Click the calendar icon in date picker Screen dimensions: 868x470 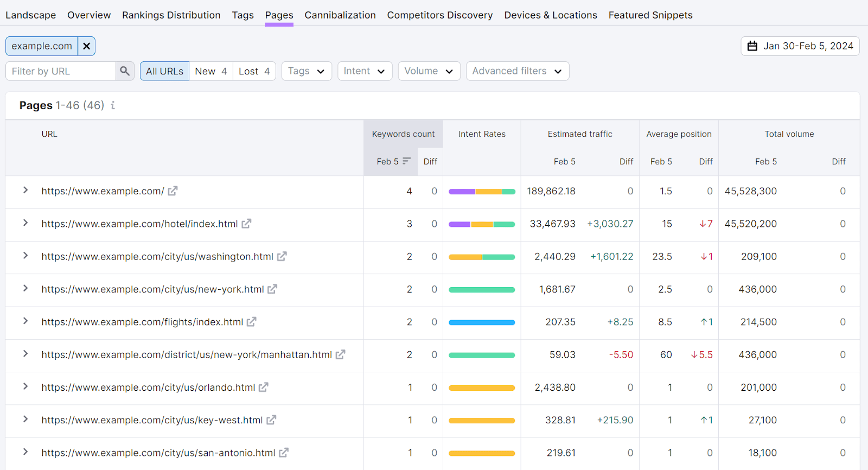pyautogui.click(x=752, y=46)
